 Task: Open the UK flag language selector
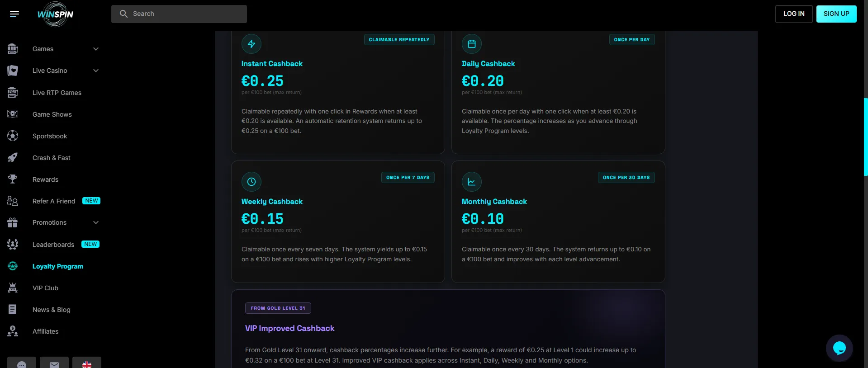tap(87, 363)
